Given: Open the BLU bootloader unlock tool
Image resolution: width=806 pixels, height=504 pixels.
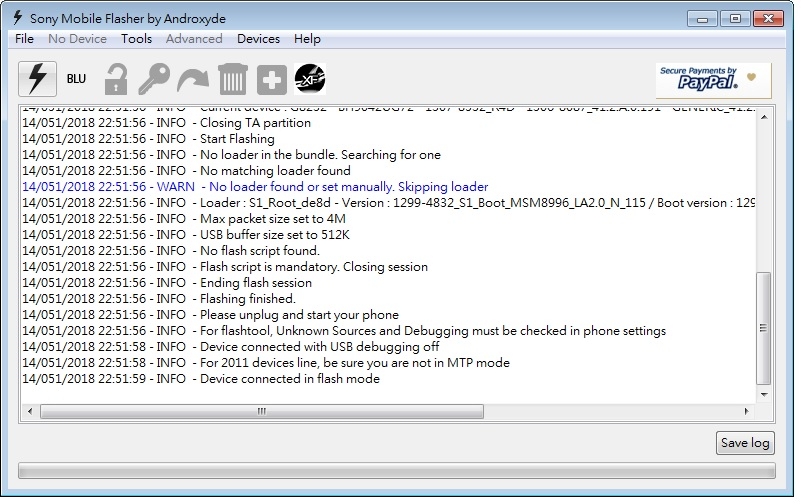Looking at the screenshot, I should [x=77, y=79].
